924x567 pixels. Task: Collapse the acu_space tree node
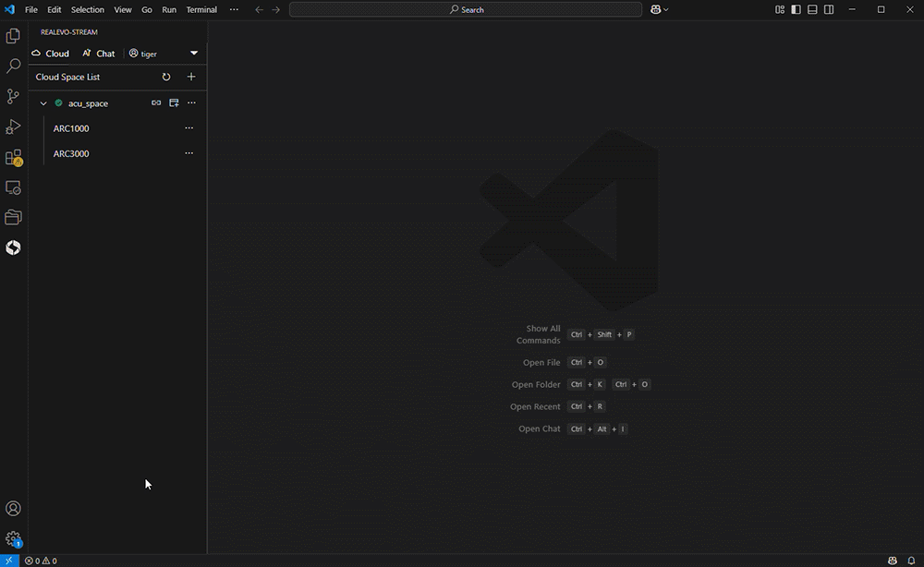click(43, 103)
